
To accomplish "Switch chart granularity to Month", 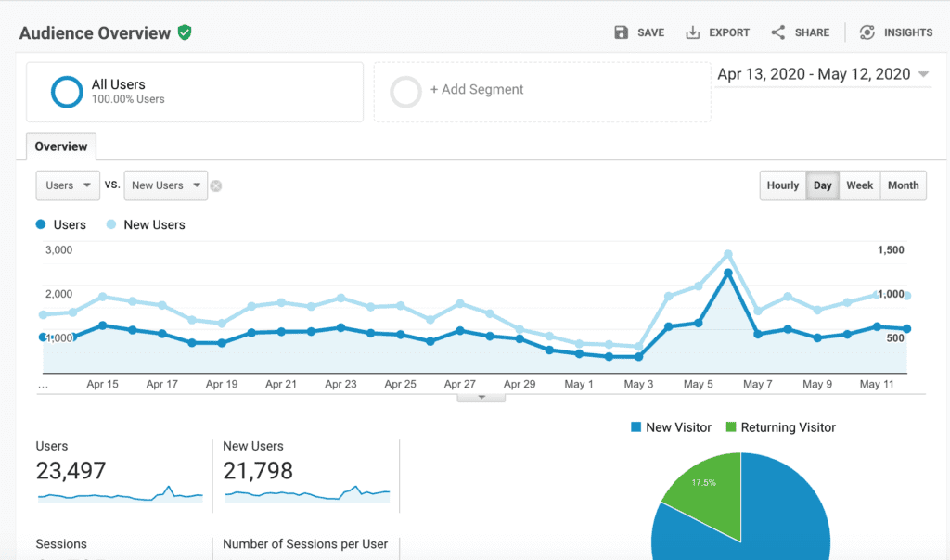I will pos(903,185).
